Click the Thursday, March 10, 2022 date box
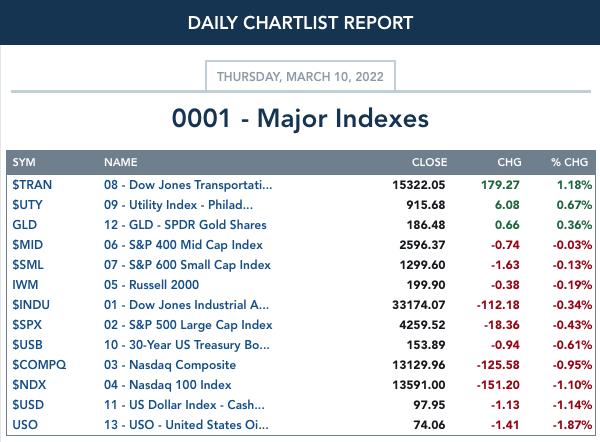Viewport: 600px width, 442px height. 300,76
